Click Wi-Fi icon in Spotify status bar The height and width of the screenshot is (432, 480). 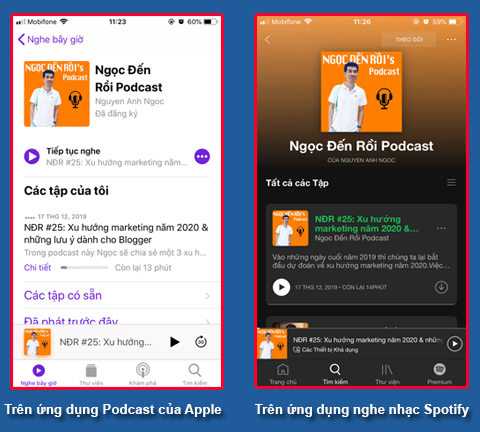point(308,22)
